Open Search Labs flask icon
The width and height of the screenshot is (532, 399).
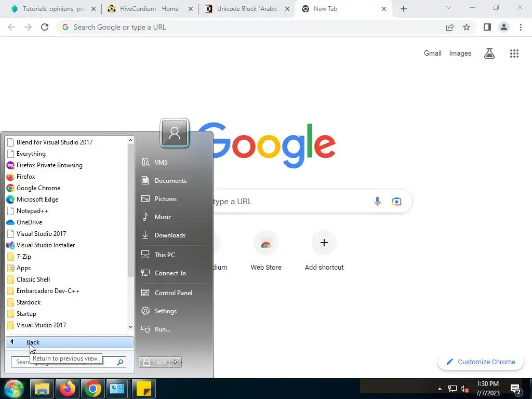[489, 54]
